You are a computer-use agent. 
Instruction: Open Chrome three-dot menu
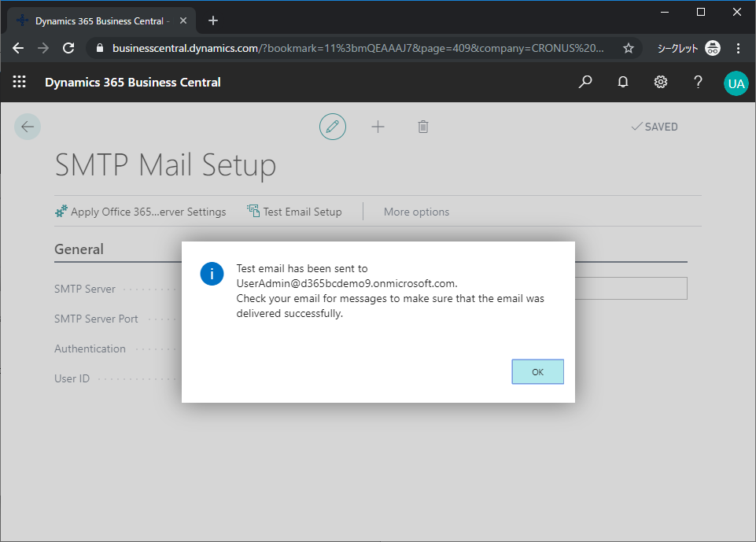coord(738,48)
